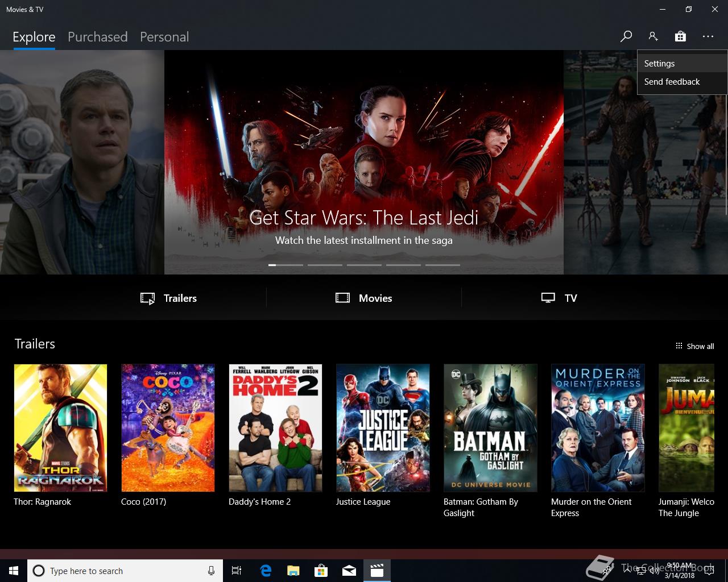Select the fourth carousel page indicator
728x582 pixels.
click(x=403, y=265)
